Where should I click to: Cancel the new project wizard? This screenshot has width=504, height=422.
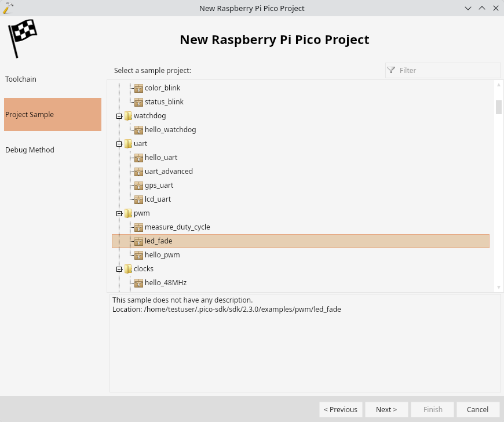tap(478, 409)
